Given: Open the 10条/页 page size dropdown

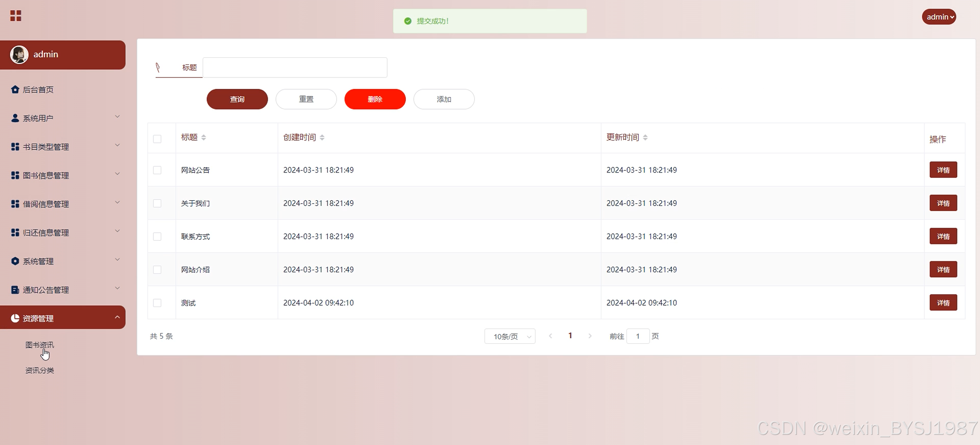Looking at the screenshot, I should click(510, 336).
